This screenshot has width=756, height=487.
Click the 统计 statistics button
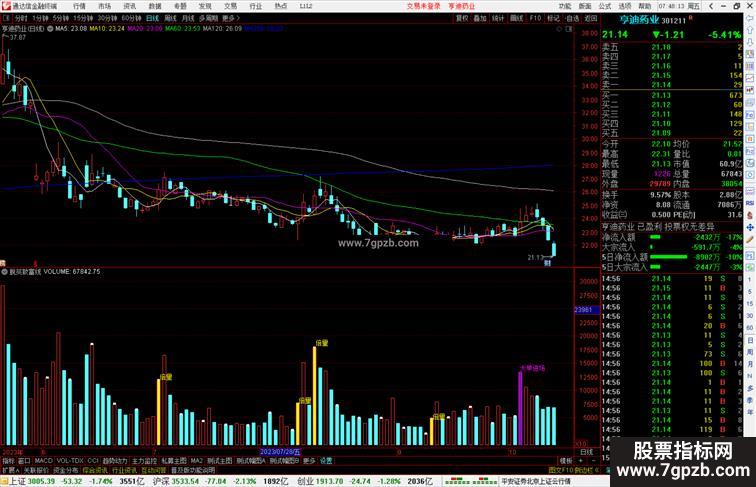[498, 18]
